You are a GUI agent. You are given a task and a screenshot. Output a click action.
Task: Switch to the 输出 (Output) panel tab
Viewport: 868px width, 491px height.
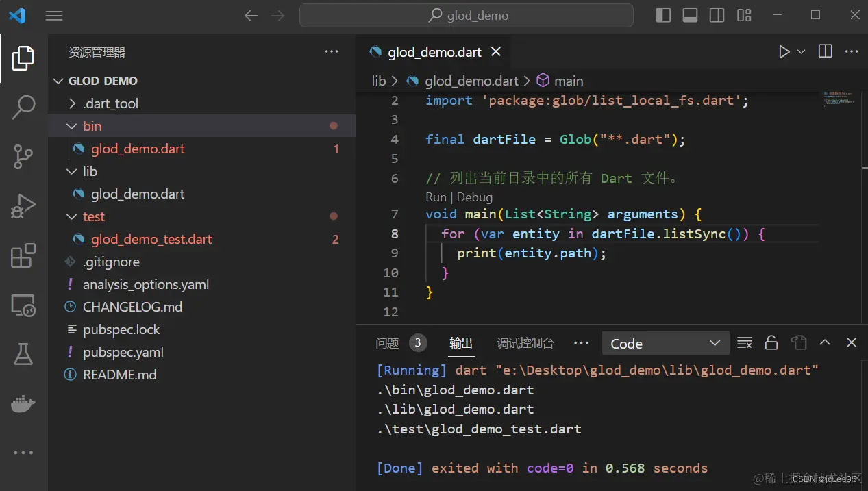[461, 343]
